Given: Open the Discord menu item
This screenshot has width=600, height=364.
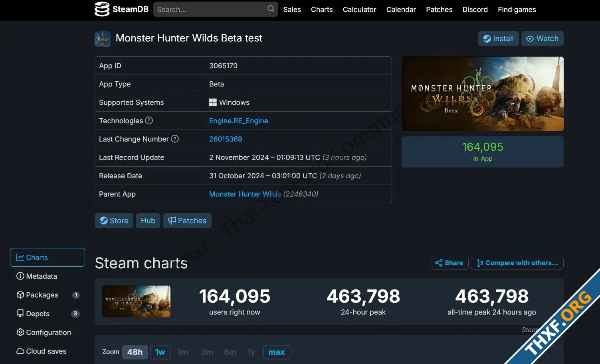Looking at the screenshot, I should (x=475, y=10).
